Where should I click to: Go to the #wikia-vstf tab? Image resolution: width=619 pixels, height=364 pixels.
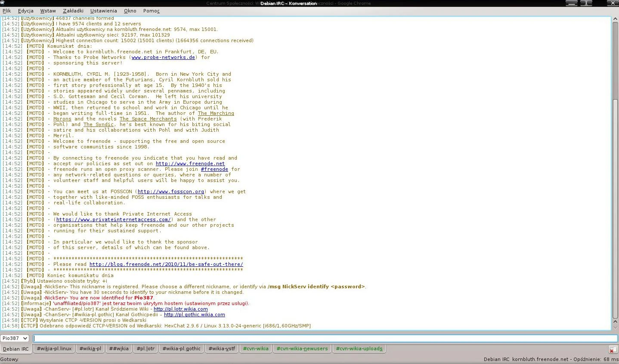pyautogui.click(x=222, y=349)
